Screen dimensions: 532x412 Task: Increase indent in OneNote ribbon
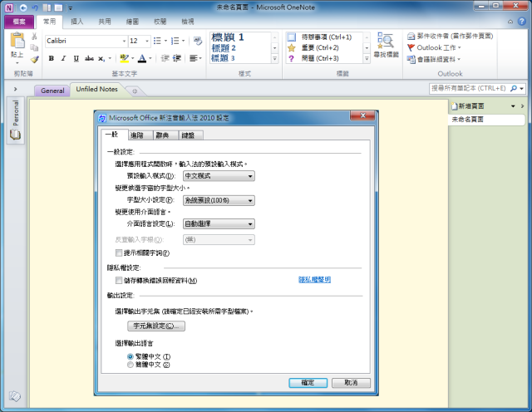coord(177,58)
